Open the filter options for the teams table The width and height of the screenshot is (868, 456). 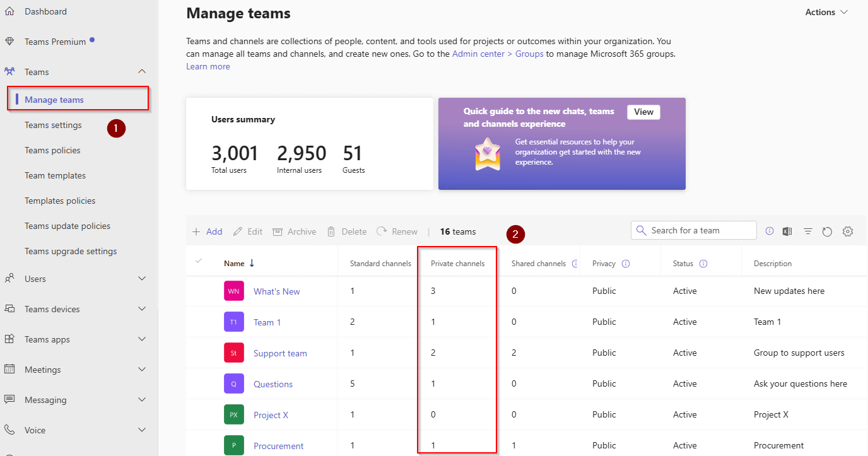click(807, 231)
